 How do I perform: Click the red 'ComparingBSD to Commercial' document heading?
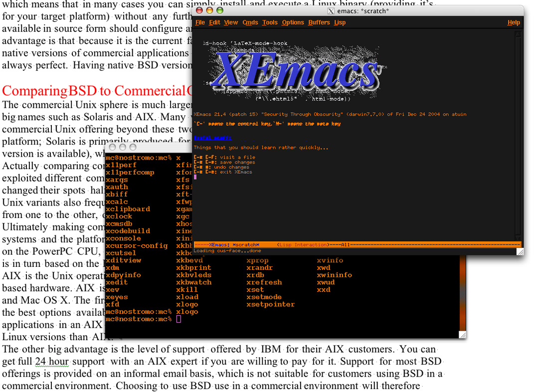click(97, 91)
